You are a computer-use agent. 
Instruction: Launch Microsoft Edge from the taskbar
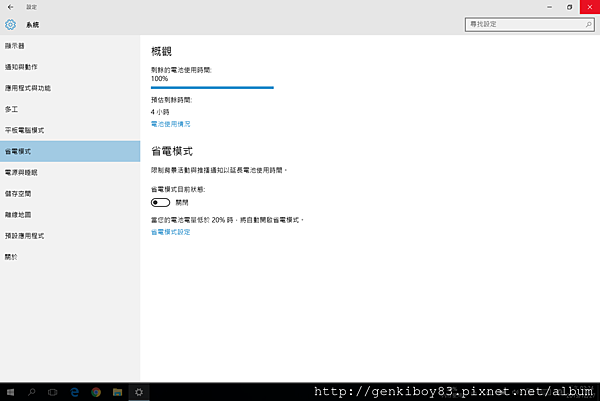[75, 392]
